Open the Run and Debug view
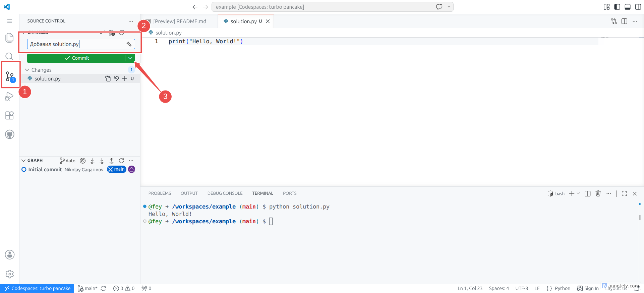This screenshot has height=293, width=644. (x=9, y=97)
